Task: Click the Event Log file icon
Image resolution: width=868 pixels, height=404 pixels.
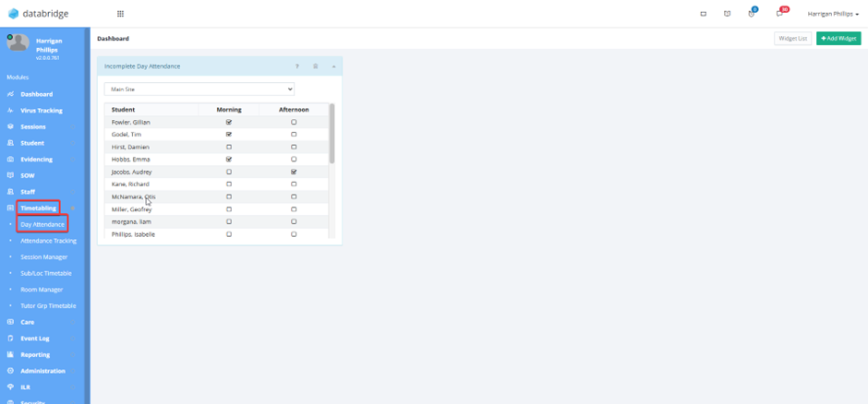Action: point(10,339)
